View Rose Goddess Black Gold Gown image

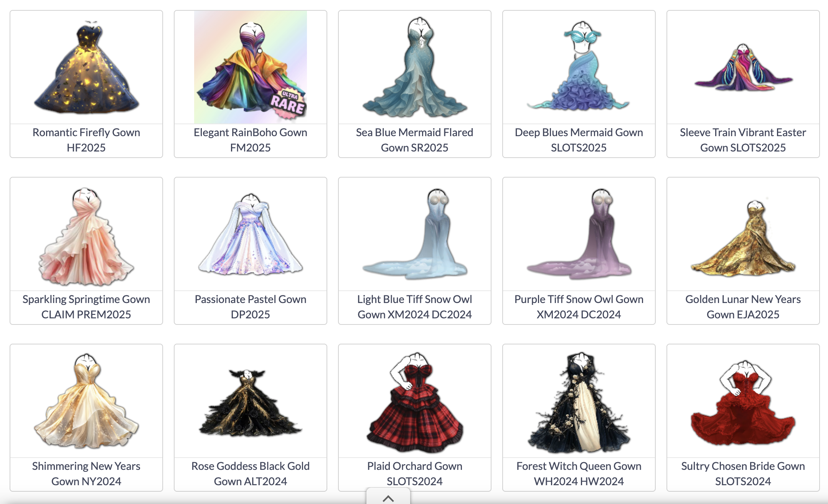tap(250, 403)
